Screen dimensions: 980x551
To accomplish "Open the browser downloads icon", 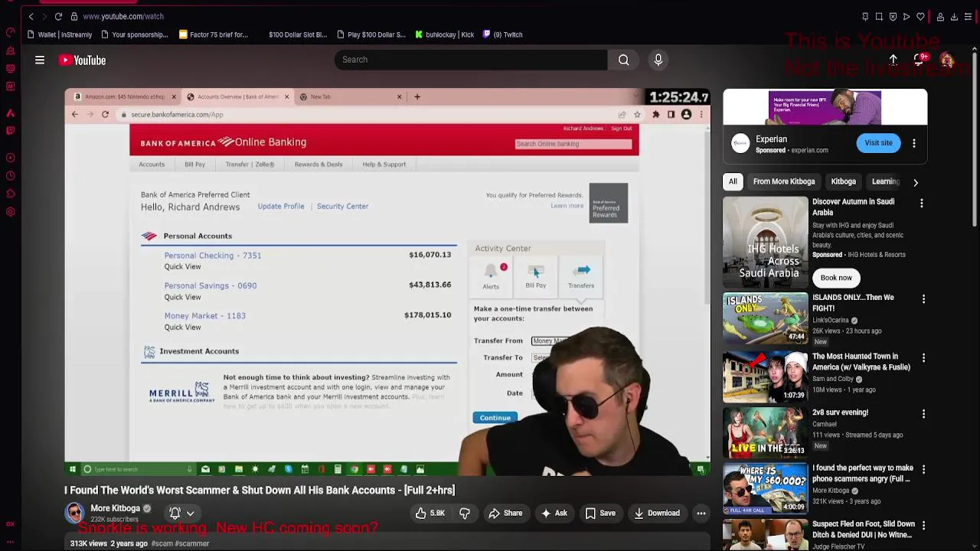I will pyautogui.click(x=955, y=16).
